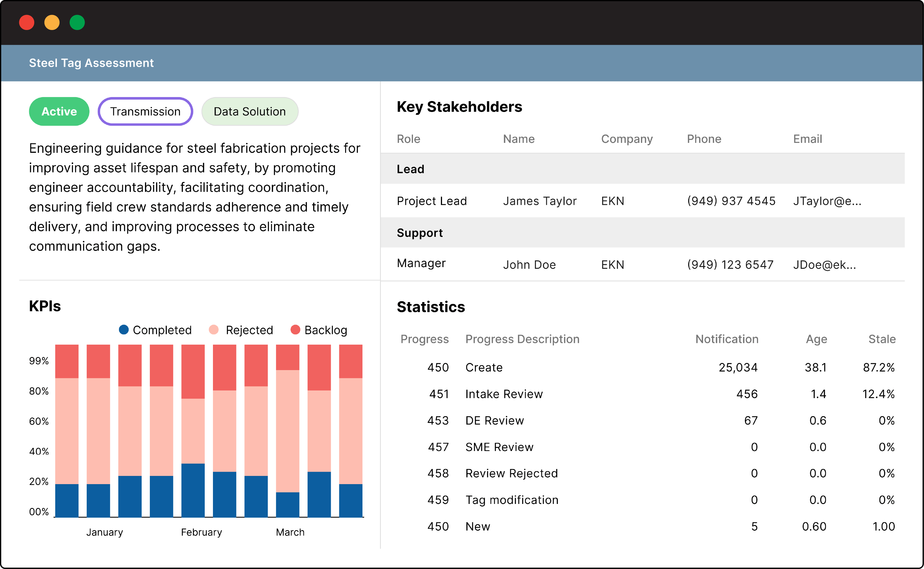Screen dimensions: 924x569
Task: Select the Data Solution tag pill
Action: coord(250,111)
